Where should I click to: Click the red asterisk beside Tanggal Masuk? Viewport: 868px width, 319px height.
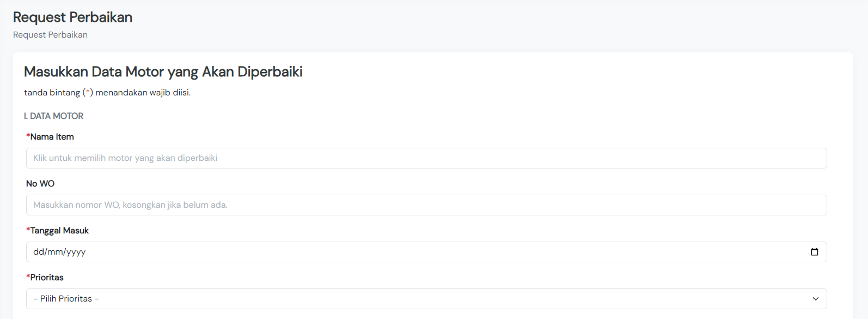(28, 230)
